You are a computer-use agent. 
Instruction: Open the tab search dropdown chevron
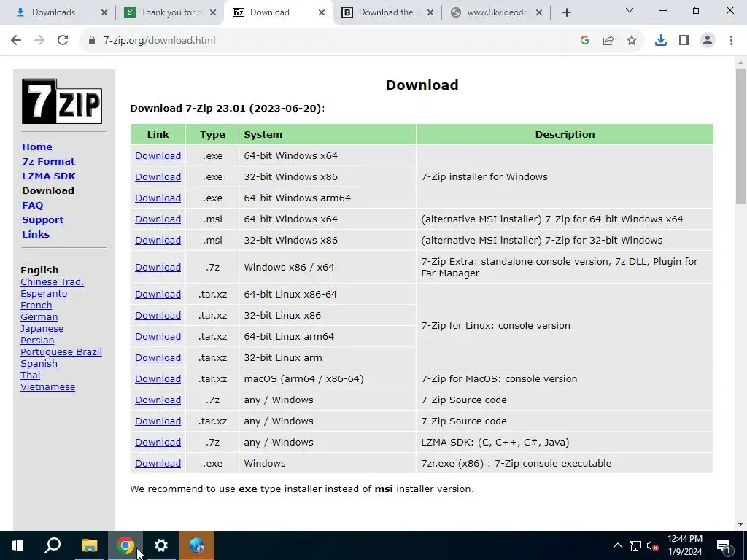click(630, 10)
